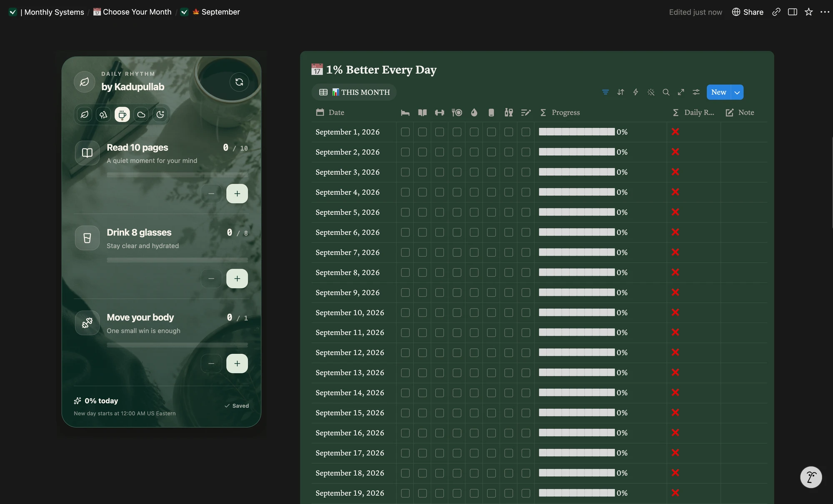Open the page options three-dot menu

click(825, 12)
